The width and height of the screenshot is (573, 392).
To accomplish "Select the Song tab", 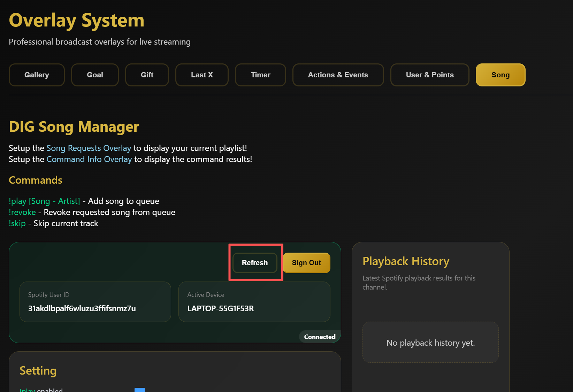I will coord(501,75).
